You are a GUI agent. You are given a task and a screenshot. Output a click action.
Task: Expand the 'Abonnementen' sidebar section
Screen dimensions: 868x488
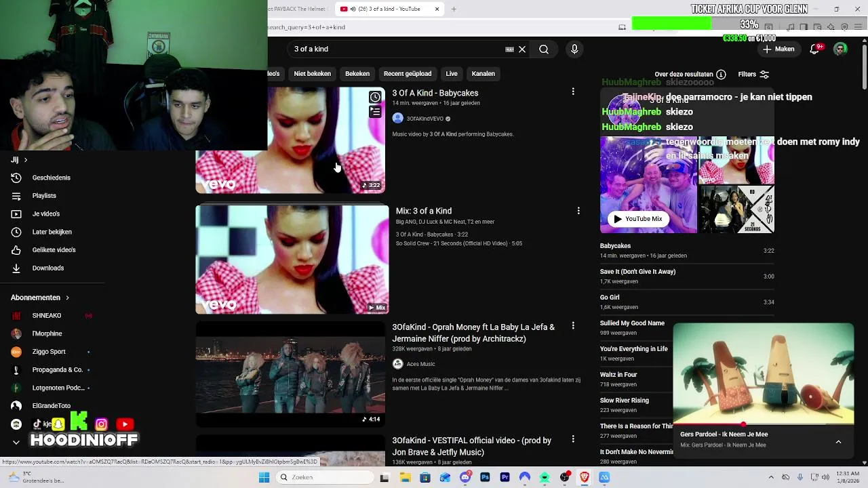tap(41, 298)
